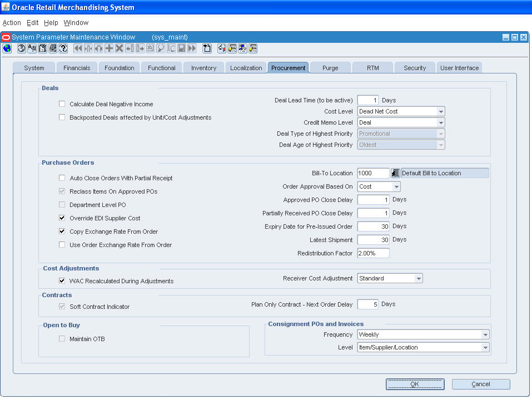This screenshot has height=399, width=532.
Task: Check Backposted Deals affected by Unit/Cost Adjustments
Action: 62,117
